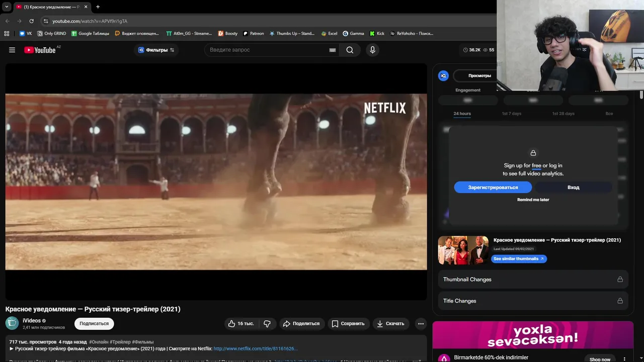Subscribe with the Подписаться button
This screenshot has height=362, width=644.
coord(94,323)
